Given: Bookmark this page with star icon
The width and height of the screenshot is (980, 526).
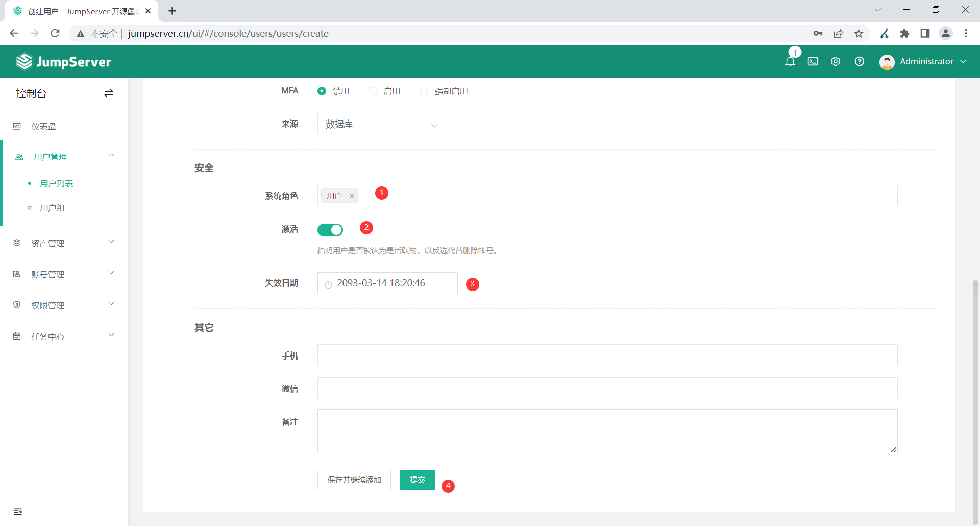Looking at the screenshot, I should [859, 33].
